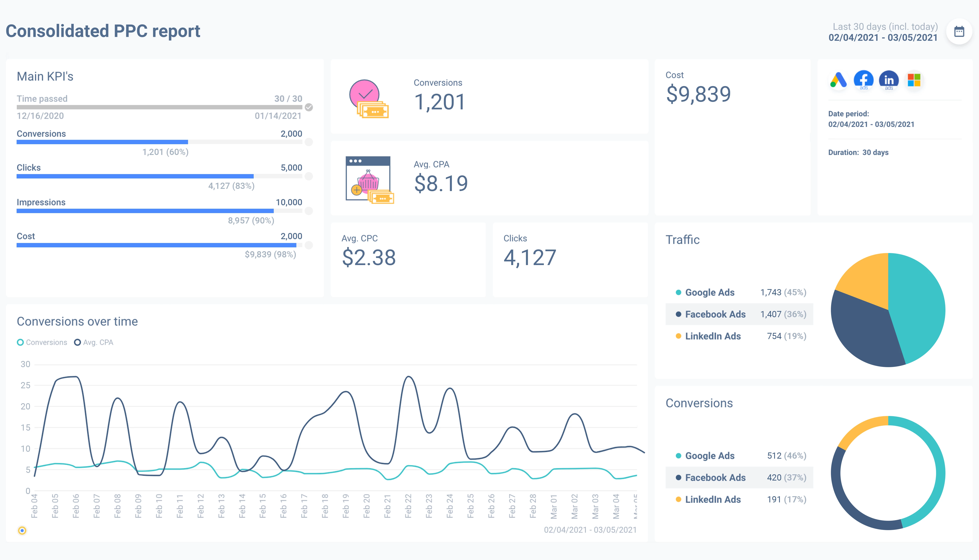This screenshot has width=979, height=560.
Task: Click the Clicks KPI progress bar
Action: [159, 176]
